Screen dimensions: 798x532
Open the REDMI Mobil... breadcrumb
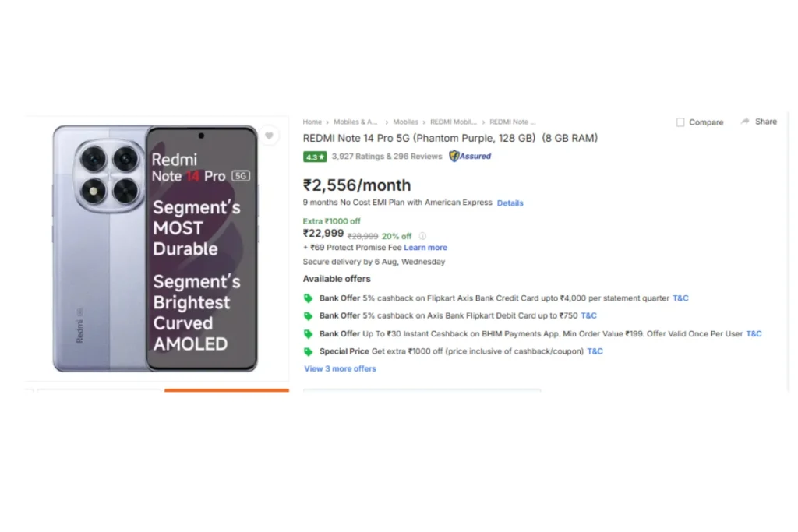tap(454, 122)
